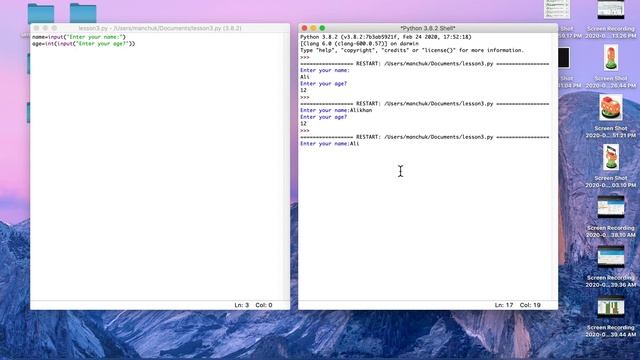This screenshot has height=360, width=640.
Task: Close the Python 3.8.2 Shell window
Action: [x=304, y=28]
